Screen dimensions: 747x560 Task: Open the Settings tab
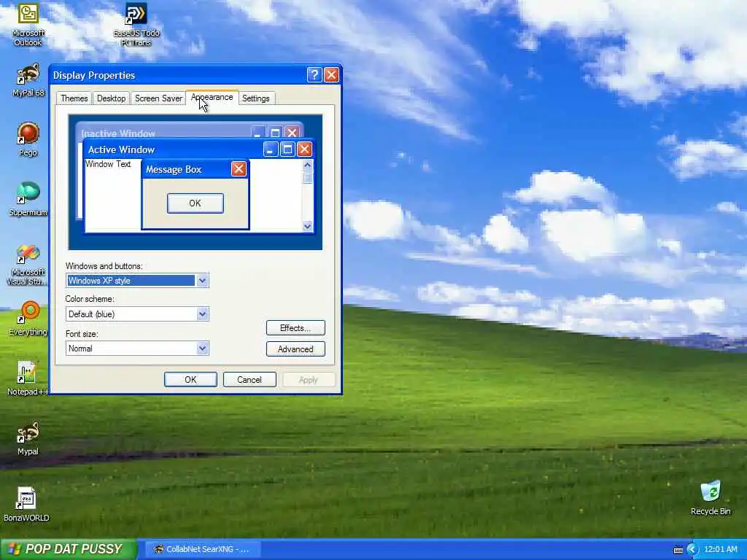tap(256, 98)
